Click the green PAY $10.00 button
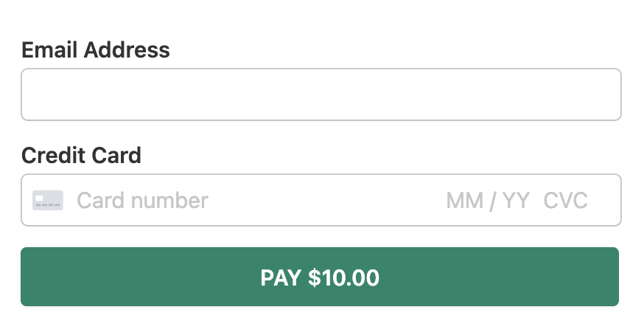The image size is (644, 335). click(320, 277)
